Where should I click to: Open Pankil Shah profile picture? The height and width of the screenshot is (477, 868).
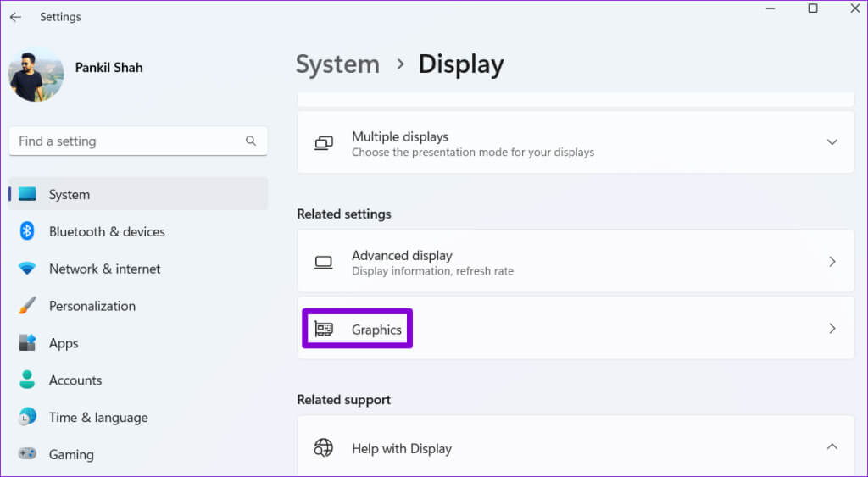tap(36, 75)
